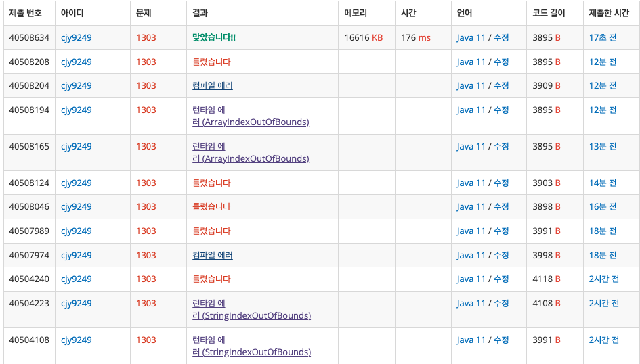Click 수정 link for submission 40508634

point(501,37)
